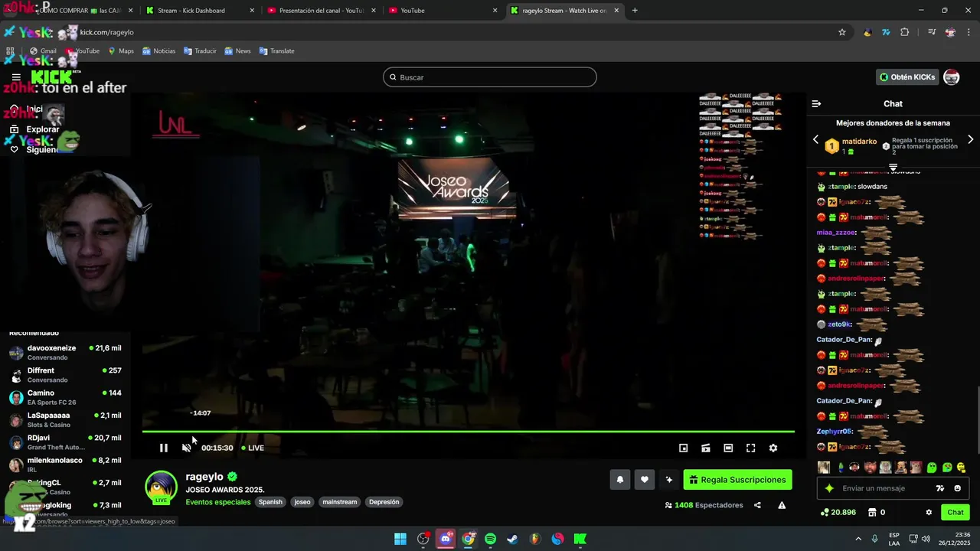This screenshot has width=980, height=551.
Task: Open Kick sidebar hamburger menu
Action: click(x=16, y=77)
